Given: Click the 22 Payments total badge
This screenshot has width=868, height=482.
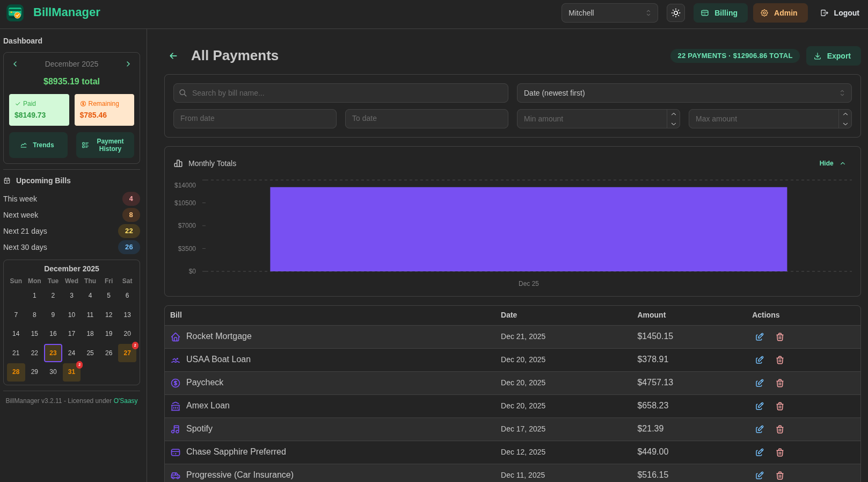Looking at the screenshot, I should [735, 56].
